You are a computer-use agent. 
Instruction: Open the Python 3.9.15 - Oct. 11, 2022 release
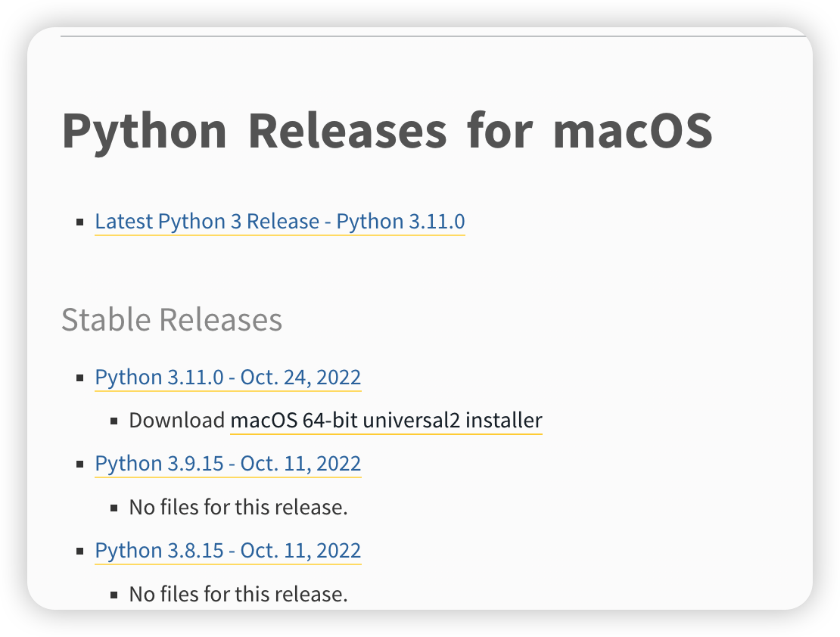pyautogui.click(x=228, y=463)
